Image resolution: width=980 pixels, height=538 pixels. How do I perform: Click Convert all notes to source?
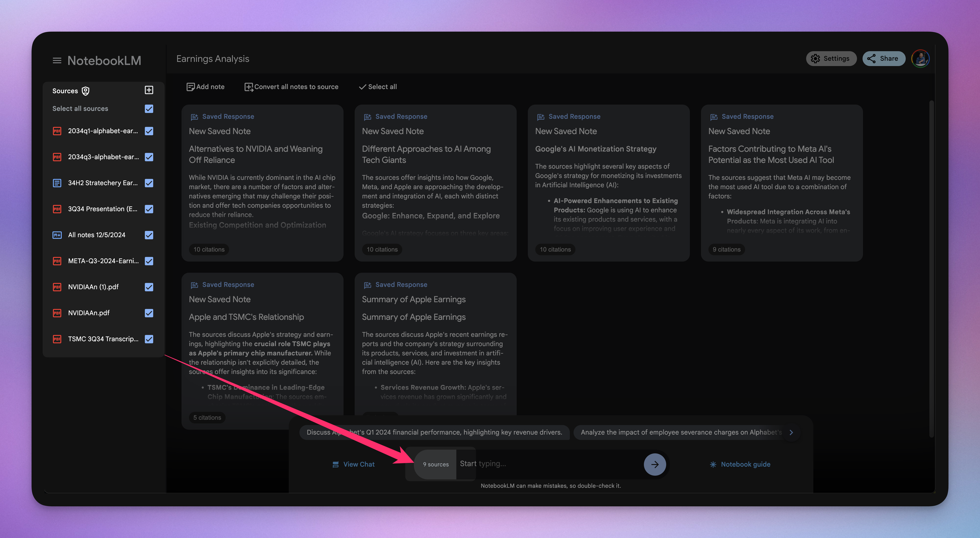coord(291,87)
